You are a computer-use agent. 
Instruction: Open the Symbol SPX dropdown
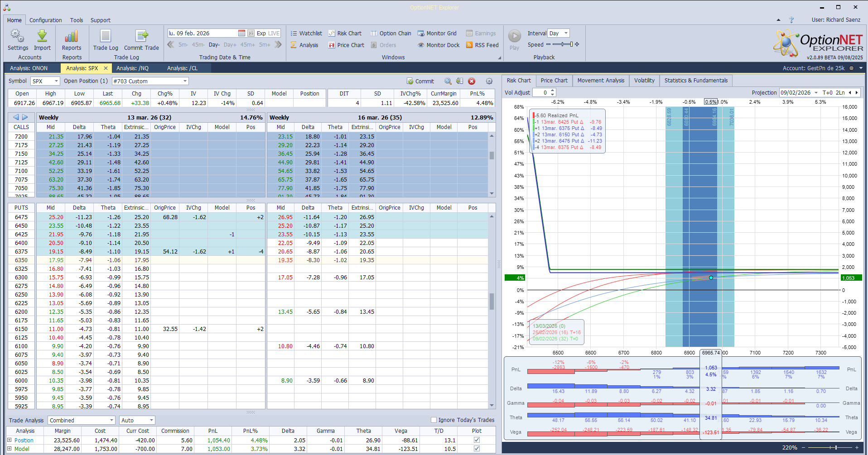point(57,81)
